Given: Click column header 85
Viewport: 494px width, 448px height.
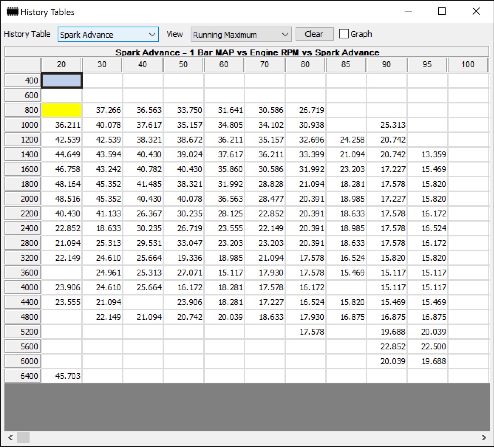Looking at the screenshot, I should (x=346, y=65).
